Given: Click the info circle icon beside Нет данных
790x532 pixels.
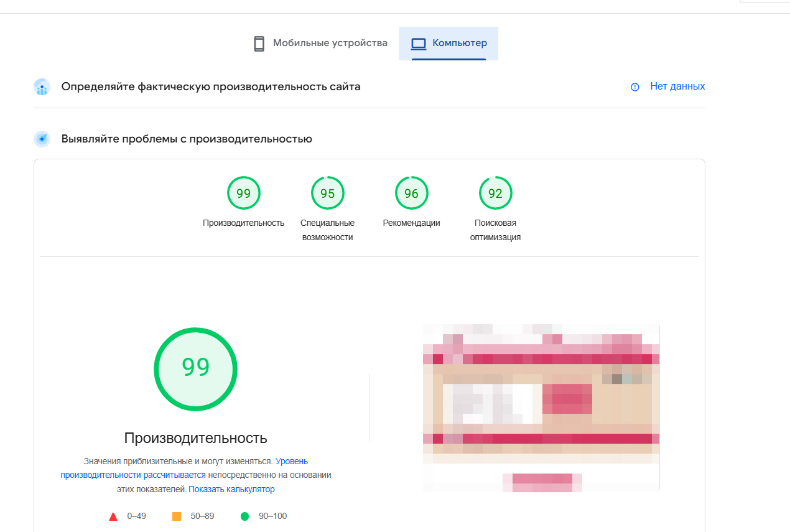Looking at the screenshot, I should point(635,87).
